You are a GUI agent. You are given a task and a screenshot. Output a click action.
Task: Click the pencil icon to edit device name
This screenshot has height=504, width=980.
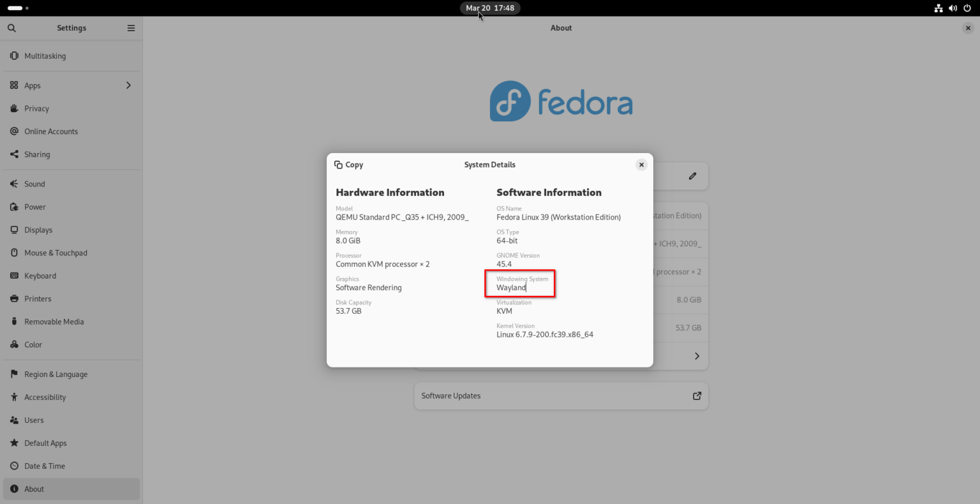692,175
